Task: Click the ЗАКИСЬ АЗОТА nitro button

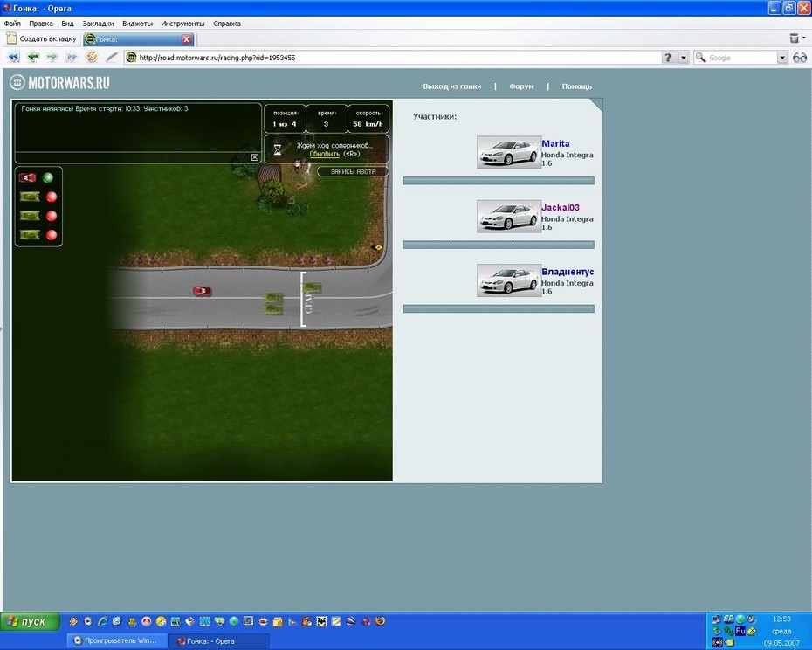Action: point(354,171)
